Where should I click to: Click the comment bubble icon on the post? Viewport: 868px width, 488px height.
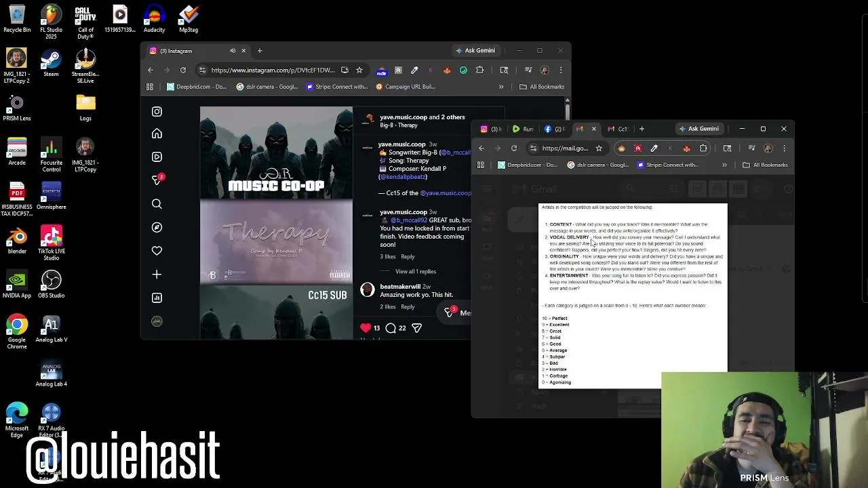(391, 328)
